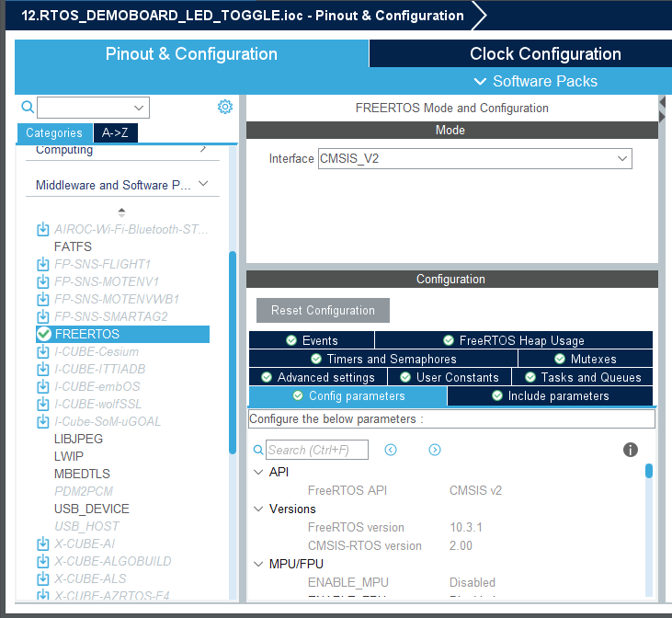Click the FreeRTOS version 10.3.1 value
This screenshot has width=672, height=618.
pyautogui.click(x=466, y=528)
